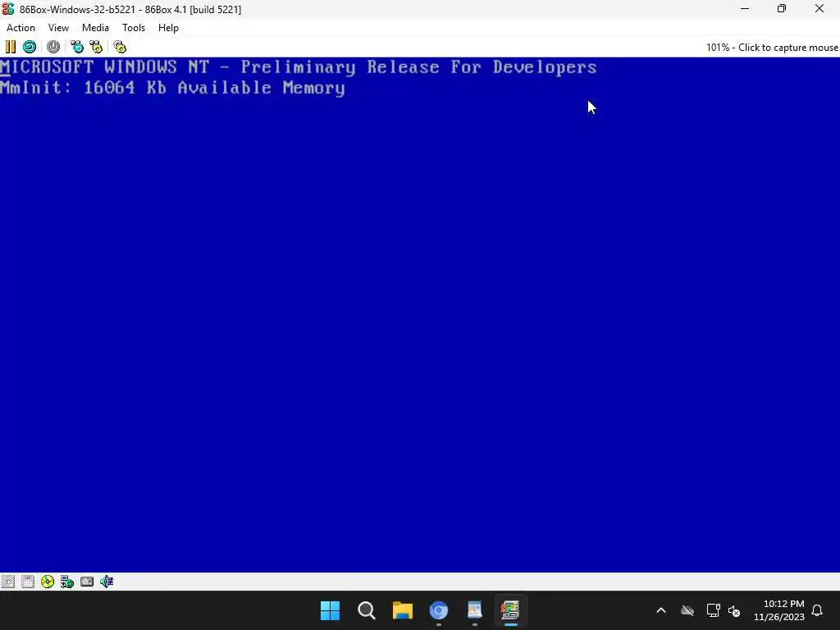Screen dimensions: 840x630
Task: Show hidden system tray icons chevron
Action: click(x=661, y=610)
